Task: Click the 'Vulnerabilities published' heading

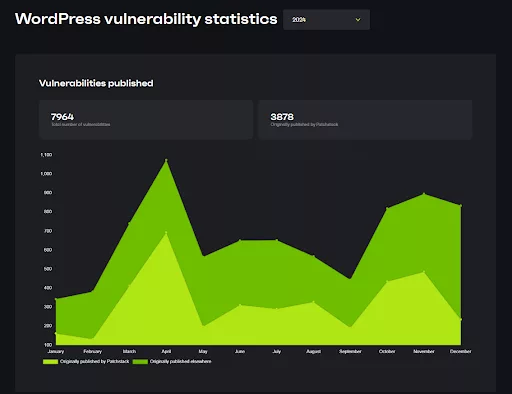Action: (x=96, y=83)
